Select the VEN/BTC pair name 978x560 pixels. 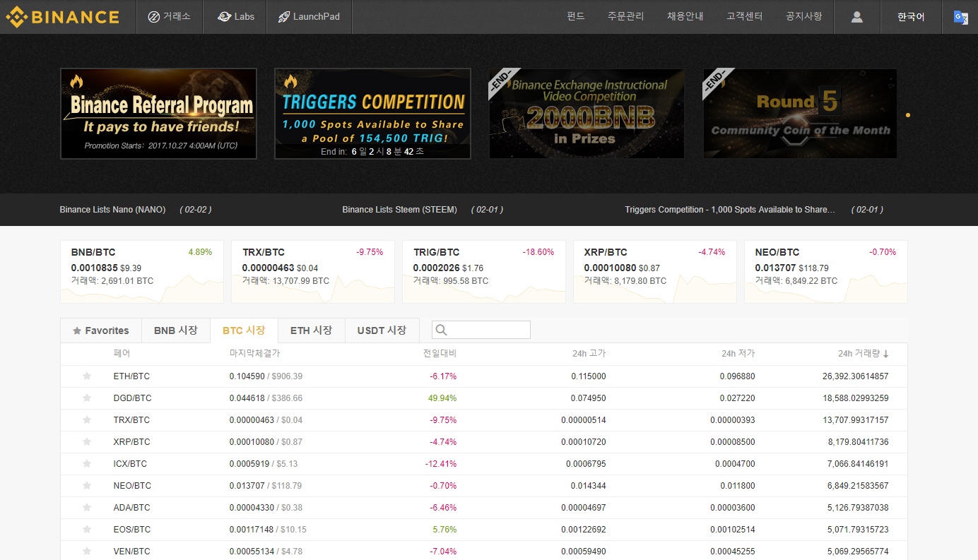(x=132, y=552)
